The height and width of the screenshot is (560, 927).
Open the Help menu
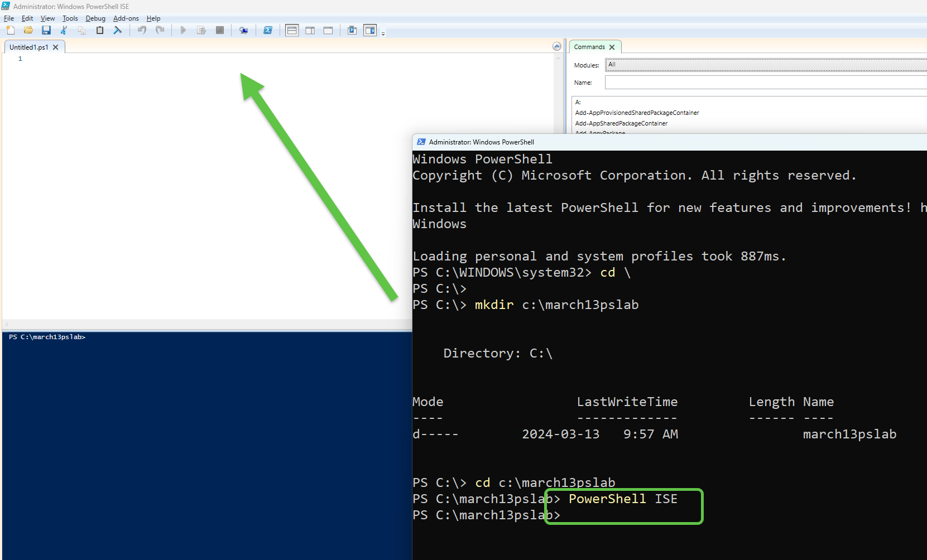coord(153,18)
